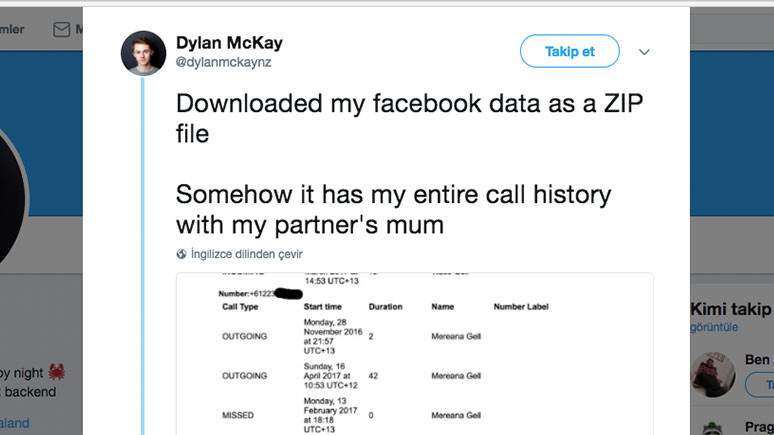Click the messages envelope icon
This screenshot has width=774, height=435.
coord(62,29)
